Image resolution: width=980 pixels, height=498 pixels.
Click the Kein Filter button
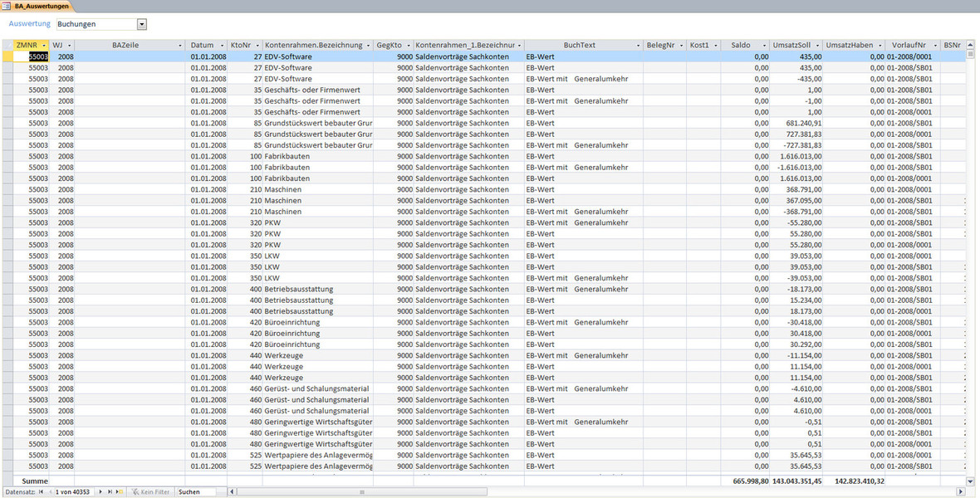tap(150, 492)
